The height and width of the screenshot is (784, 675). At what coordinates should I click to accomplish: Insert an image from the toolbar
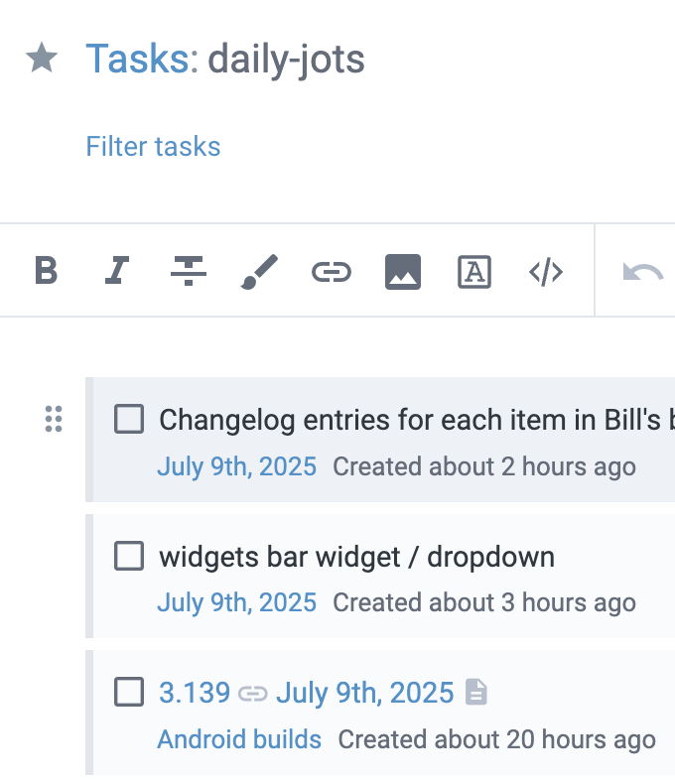tap(403, 271)
